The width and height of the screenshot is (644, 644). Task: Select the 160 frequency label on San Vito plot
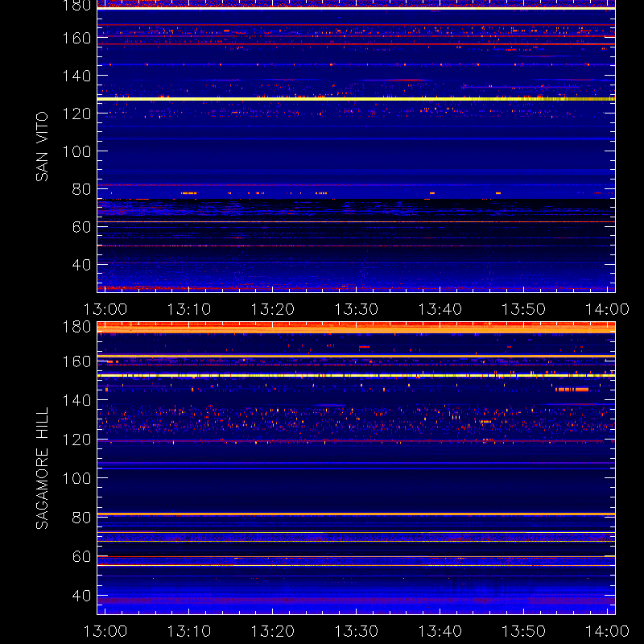[x=76, y=38]
